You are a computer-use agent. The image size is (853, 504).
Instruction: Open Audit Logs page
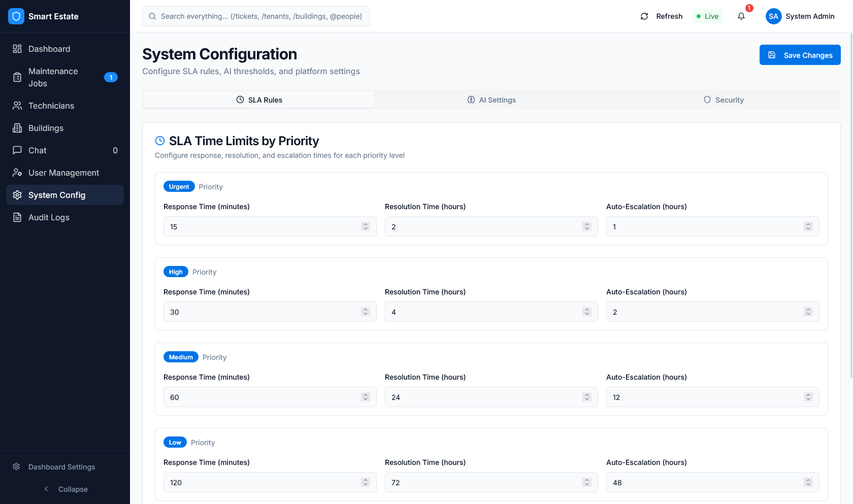point(49,217)
